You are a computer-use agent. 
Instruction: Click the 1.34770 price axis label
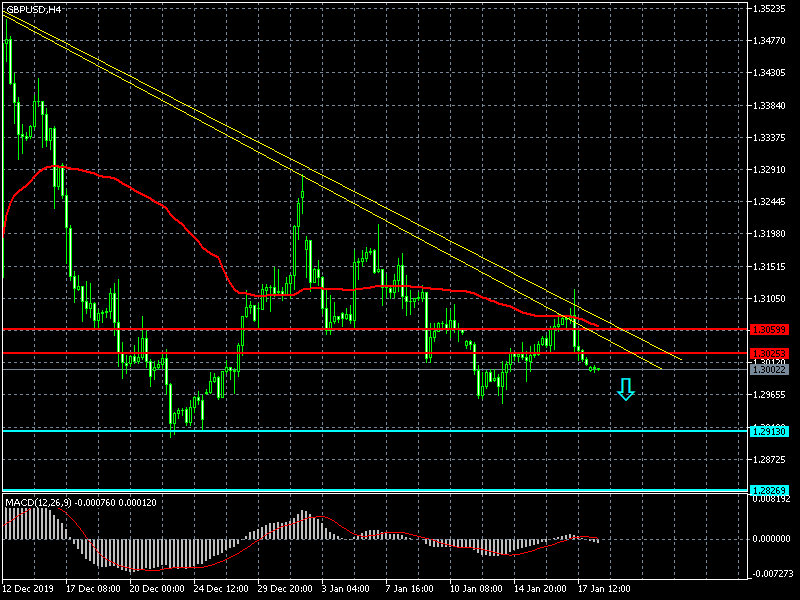coord(769,41)
